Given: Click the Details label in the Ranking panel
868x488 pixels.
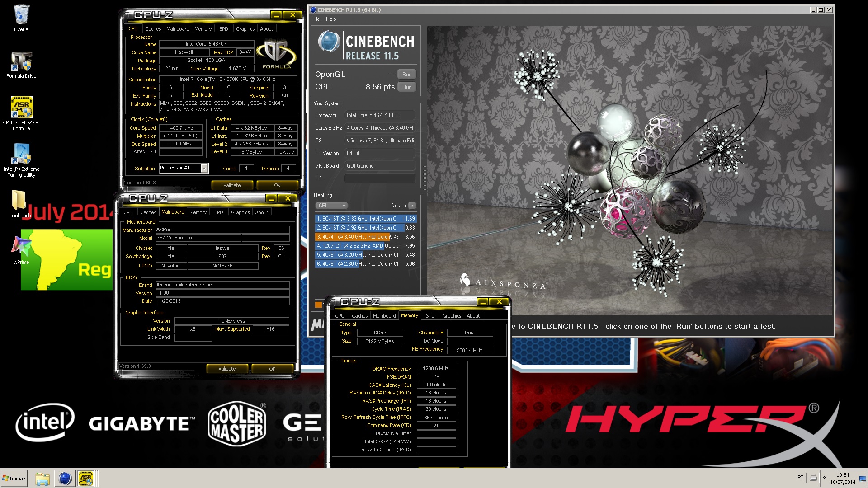Looking at the screenshot, I should click(x=398, y=206).
